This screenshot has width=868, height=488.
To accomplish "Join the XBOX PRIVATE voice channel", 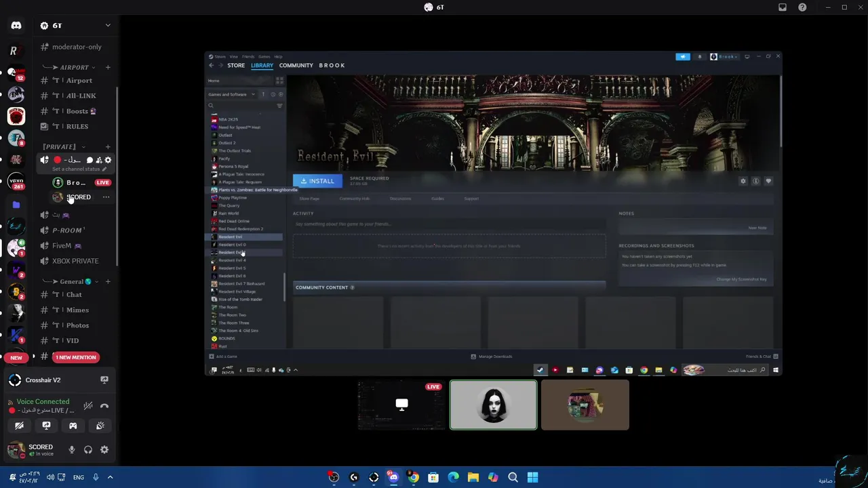I will click(x=76, y=261).
